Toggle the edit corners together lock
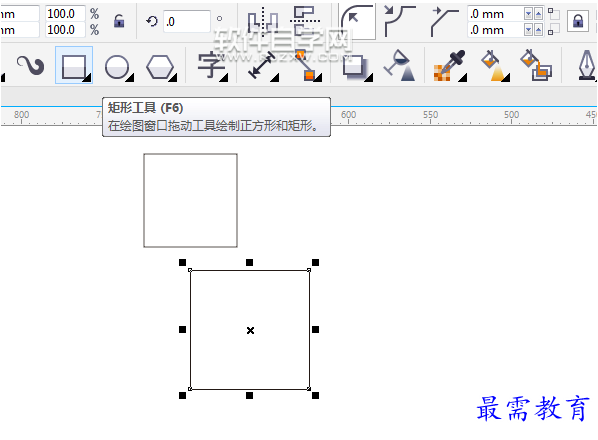This screenshot has width=598, height=440. 577,21
